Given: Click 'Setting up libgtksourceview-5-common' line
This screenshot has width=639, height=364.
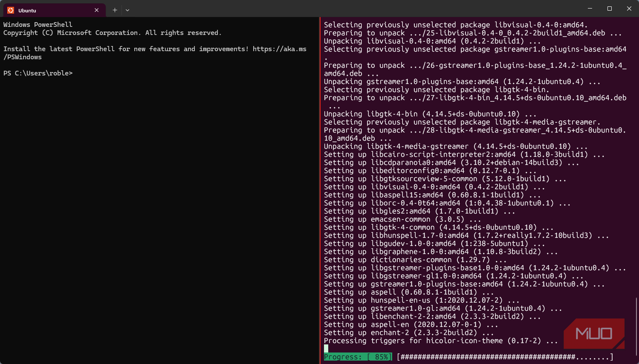Looking at the screenshot, I should click(x=445, y=179).
